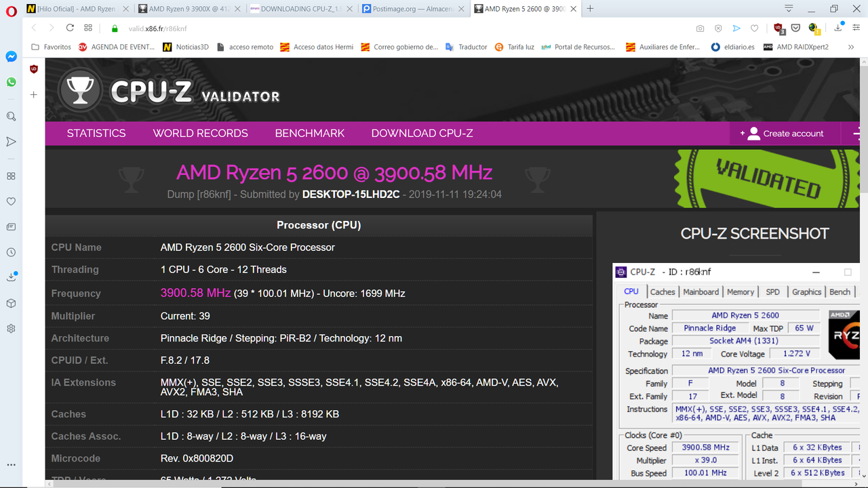868x488 pixels.
Task: Take a snapshot with the camera icon
Action: [x=700, y=28]
